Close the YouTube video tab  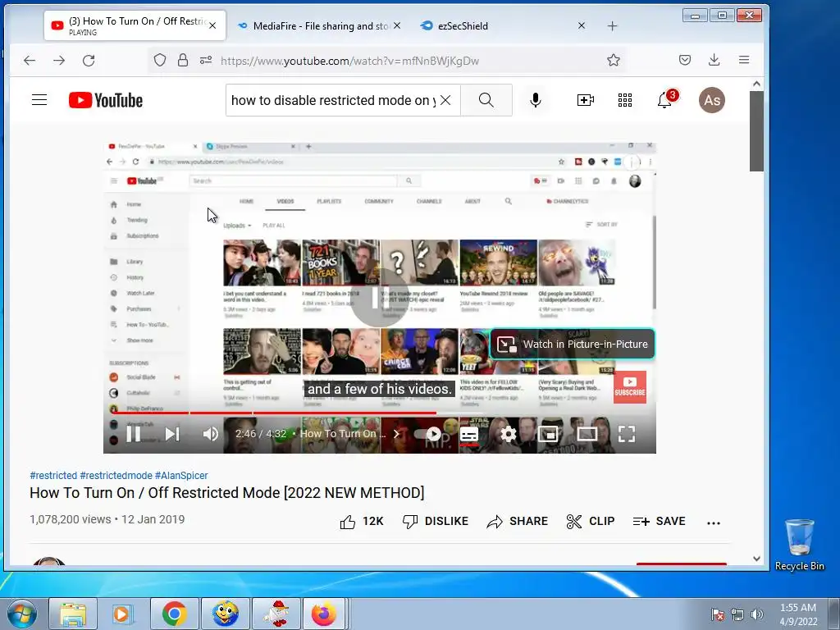212,25
